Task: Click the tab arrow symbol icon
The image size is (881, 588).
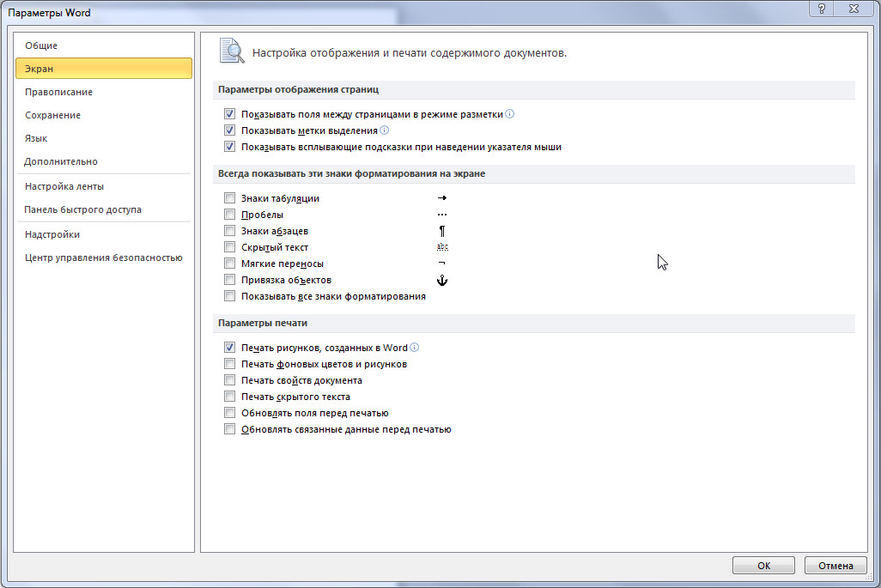Action: click(442, 197)
